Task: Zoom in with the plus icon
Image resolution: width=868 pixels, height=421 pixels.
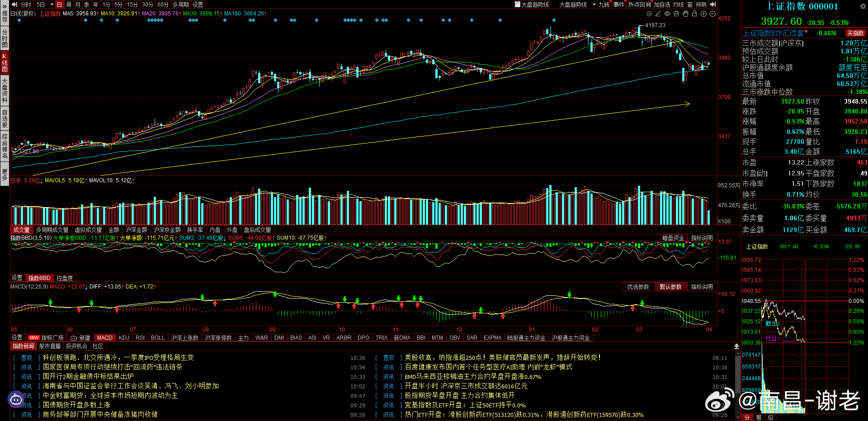Action: (703, 14)
